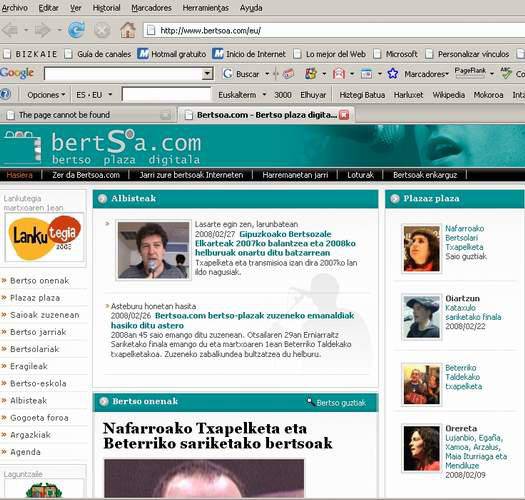Click the URL address bar

[334, 30]
